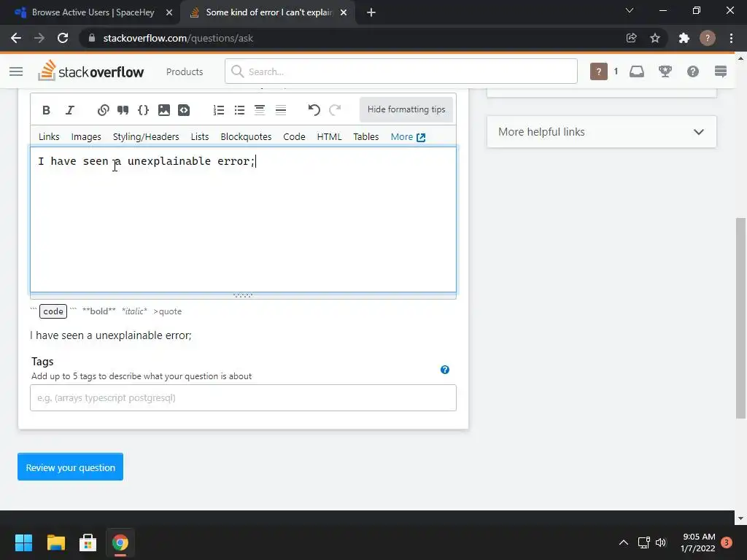Focus the Stack Overflow search box

click(x=401, y=71)
